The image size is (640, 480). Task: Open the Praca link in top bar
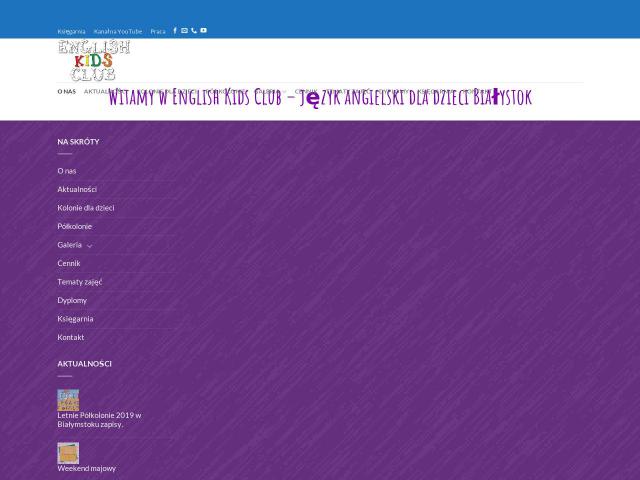click(x=158, y=31)
